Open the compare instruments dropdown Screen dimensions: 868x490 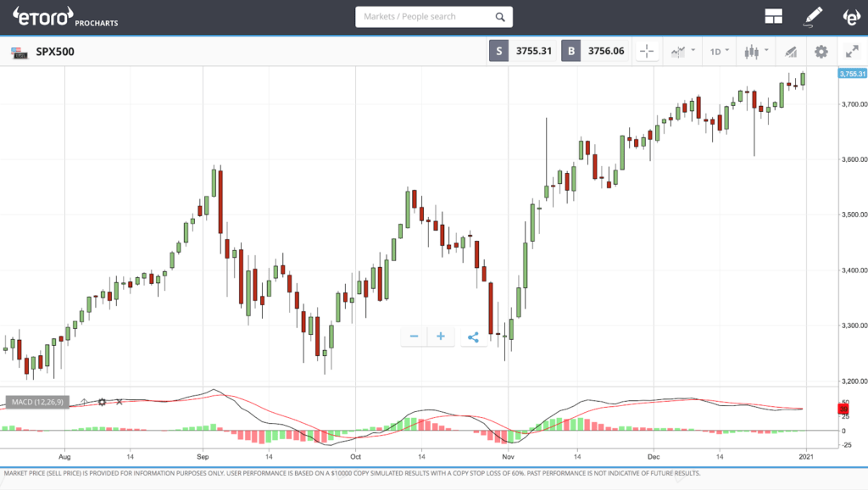coord(682,52)
